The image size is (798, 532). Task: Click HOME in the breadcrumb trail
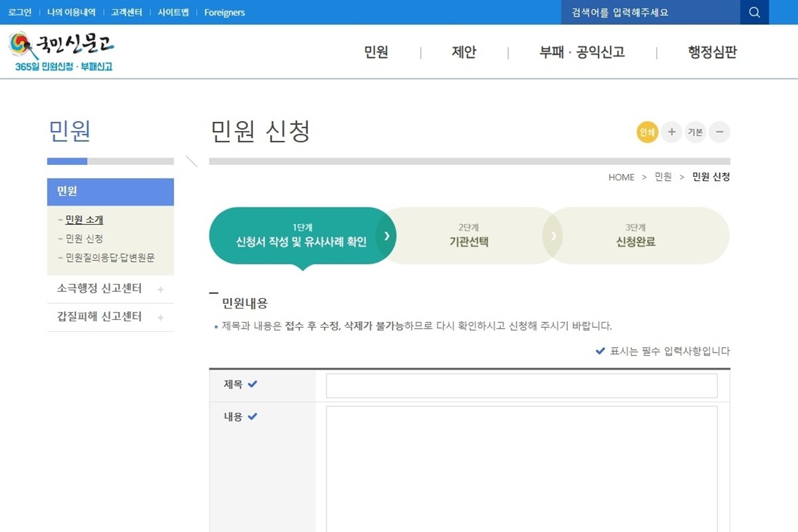[620, 177]
